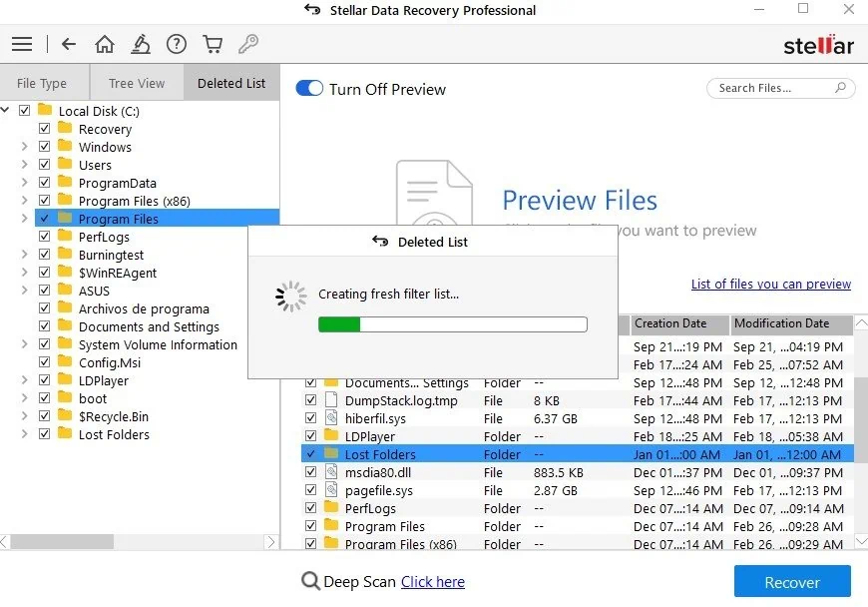The image size is (868, 607).
Task: Expand the Windows folder in the tree
Action: tap(25, 147)
